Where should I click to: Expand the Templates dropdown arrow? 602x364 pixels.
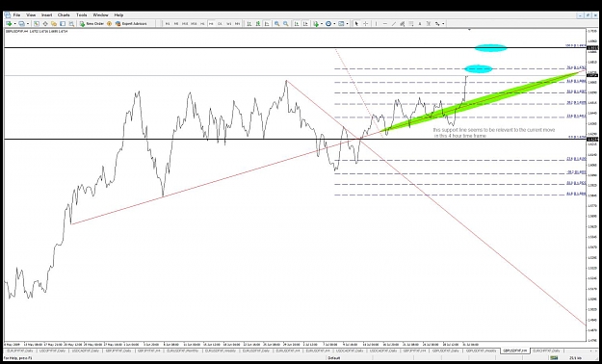pyautogui.click(x=347, y=24)
